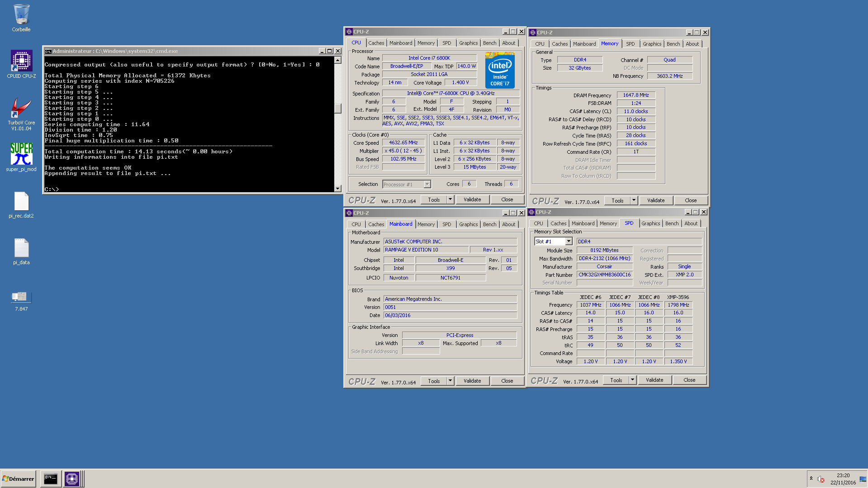This screenshot has height=488, width=868.
Task: Open Memory tab in SPD window
Action: click(x=608, y=223)
